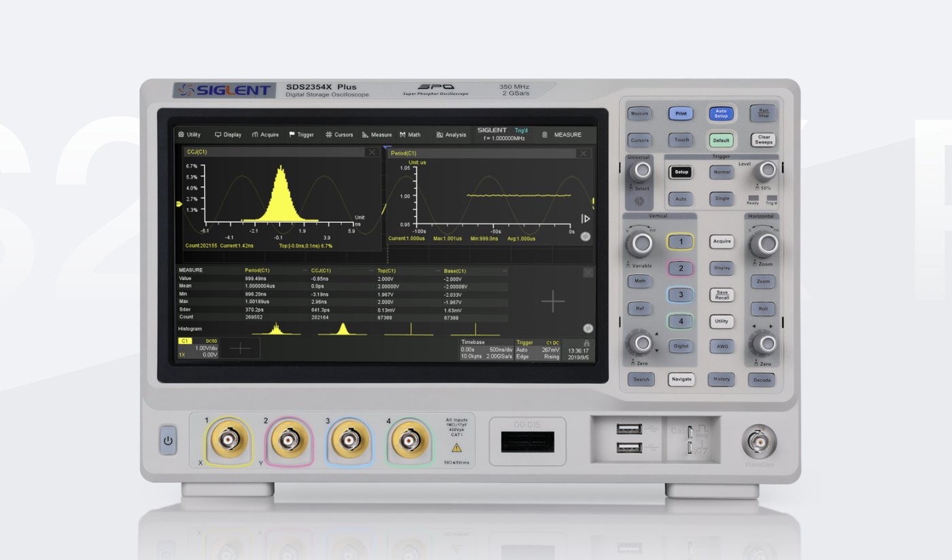The width and height of the screenshot is (952, 560).
Task: Toggle the Roll mode button
Action: pos(763,308)
